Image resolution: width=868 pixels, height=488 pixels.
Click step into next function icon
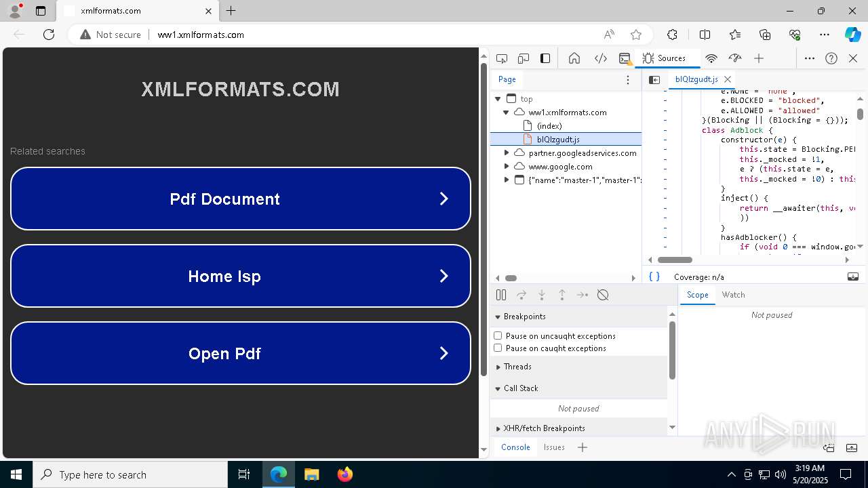tap(542, 295)
